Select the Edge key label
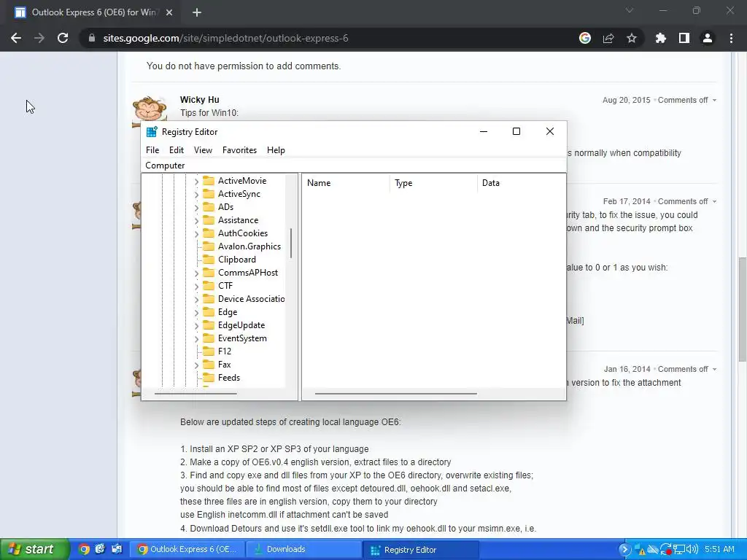The width and height of the screenshot is (747, 560). (x=228, y=312)
